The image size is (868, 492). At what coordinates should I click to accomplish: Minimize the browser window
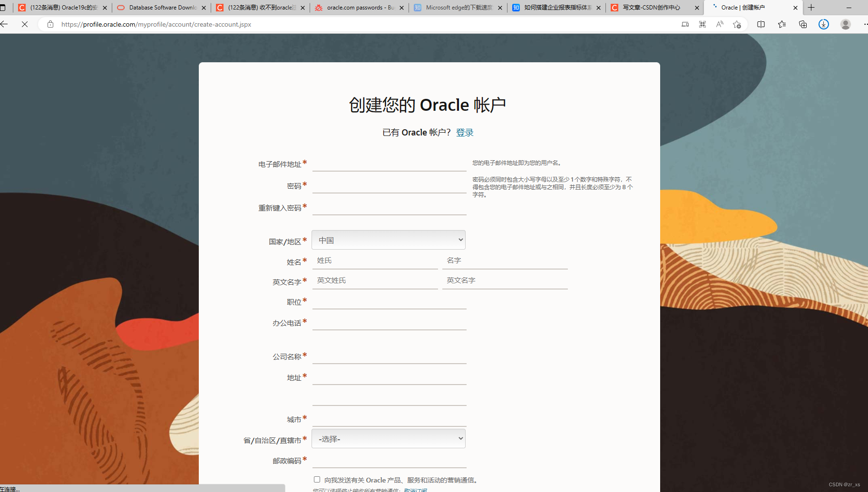pyautogui.click(x=849, y=8)
